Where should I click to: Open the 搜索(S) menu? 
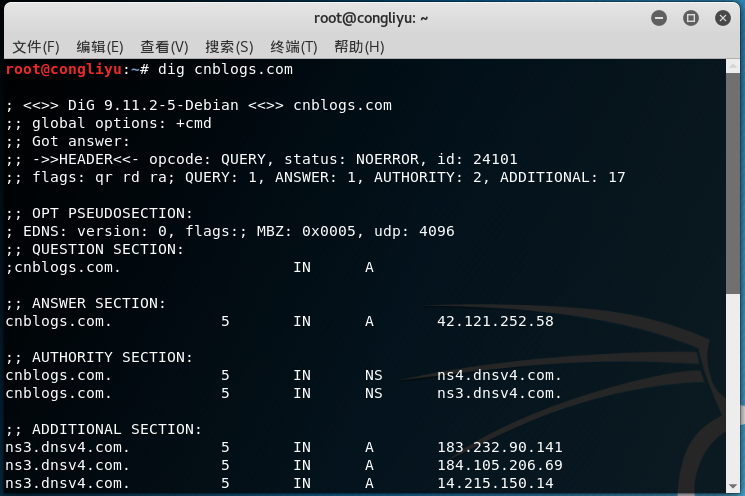[229, 47]
